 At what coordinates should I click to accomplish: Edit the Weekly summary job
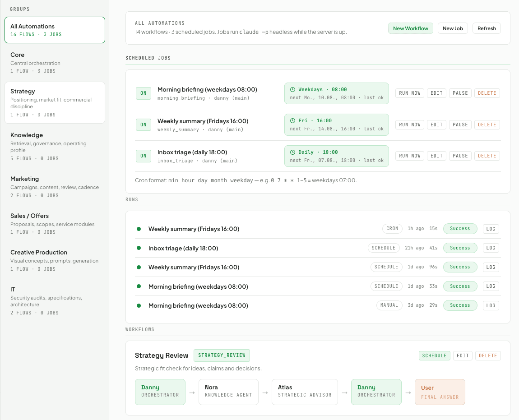436,125
